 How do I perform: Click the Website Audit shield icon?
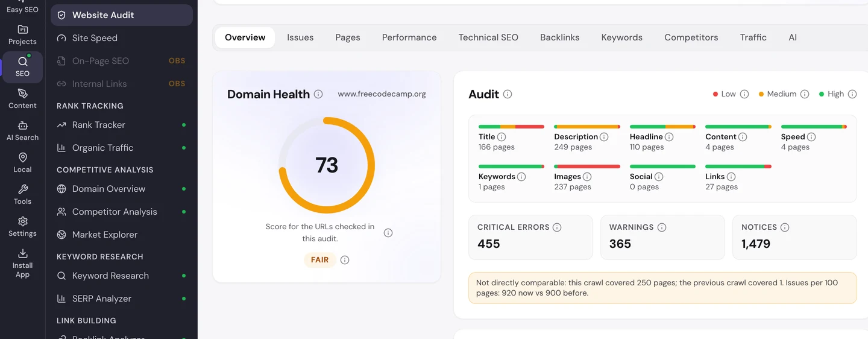(61, 15)
